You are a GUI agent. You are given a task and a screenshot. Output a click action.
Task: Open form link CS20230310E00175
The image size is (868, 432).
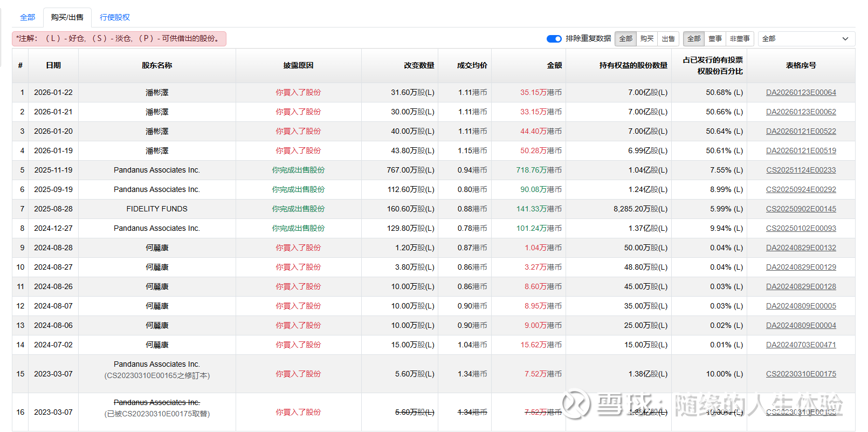801,374
